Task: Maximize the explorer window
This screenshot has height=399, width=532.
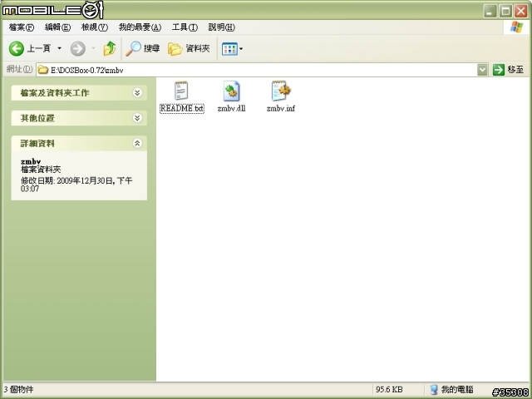Action: coord(505,11)
